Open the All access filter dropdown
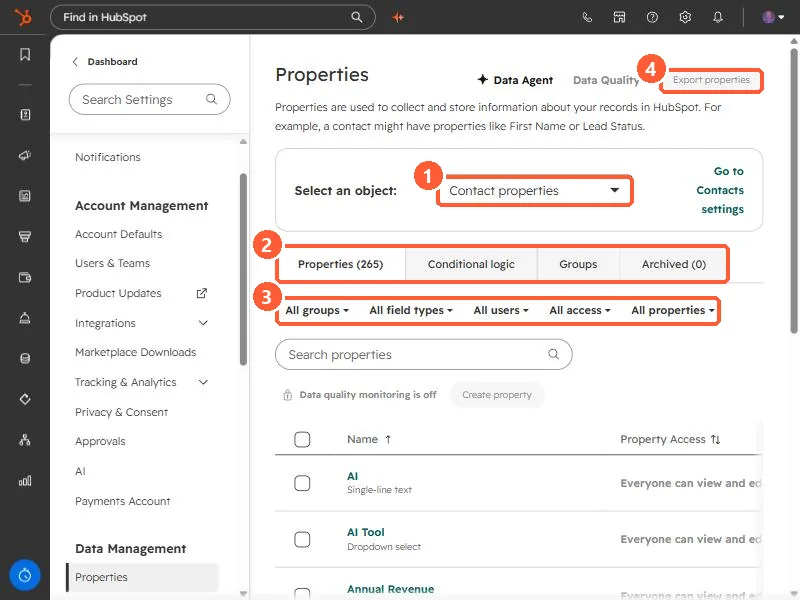Image resolution: width=800 pixels, height=600 pixels. click(x=580, y=310)
